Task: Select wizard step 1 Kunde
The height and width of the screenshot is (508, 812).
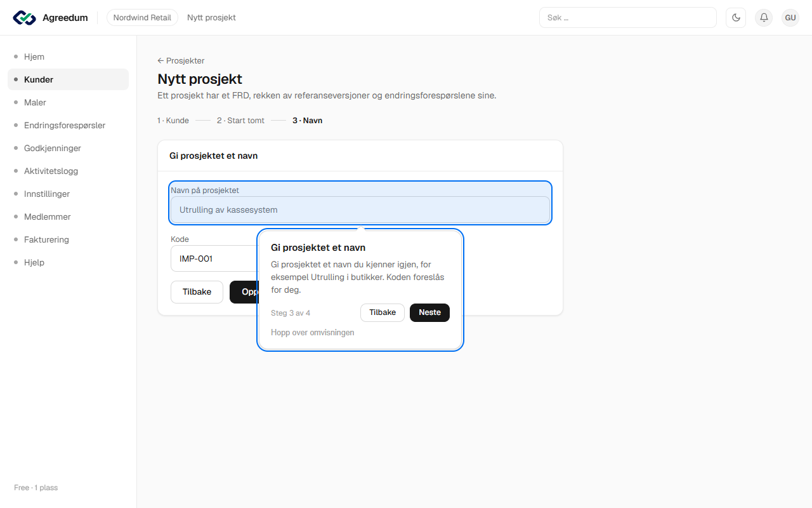Action: [173, 121]
